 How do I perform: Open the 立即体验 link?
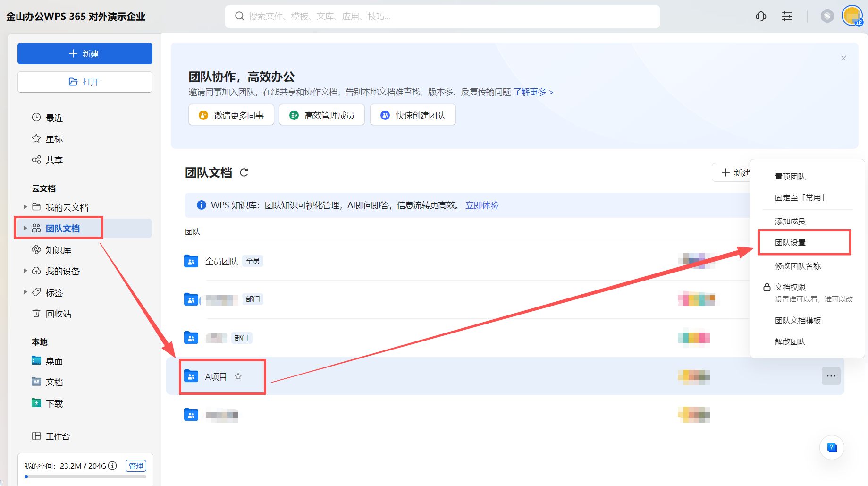482,205
